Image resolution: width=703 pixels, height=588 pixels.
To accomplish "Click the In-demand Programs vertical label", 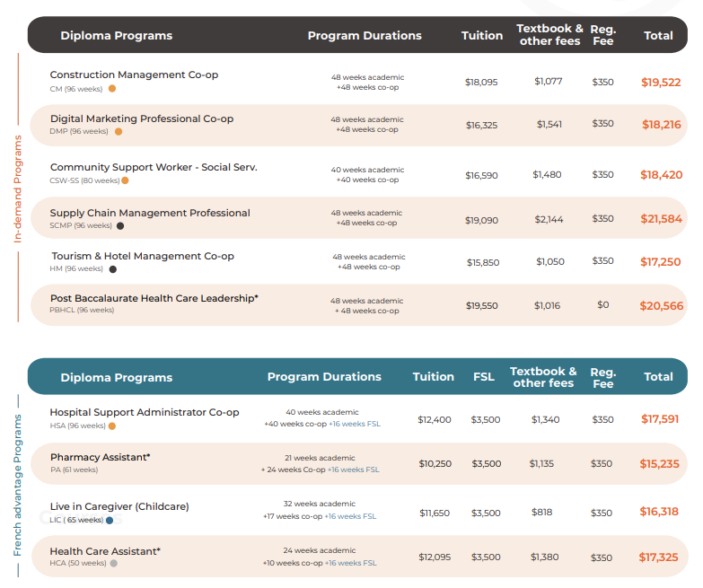I will [x=17, y=189].
